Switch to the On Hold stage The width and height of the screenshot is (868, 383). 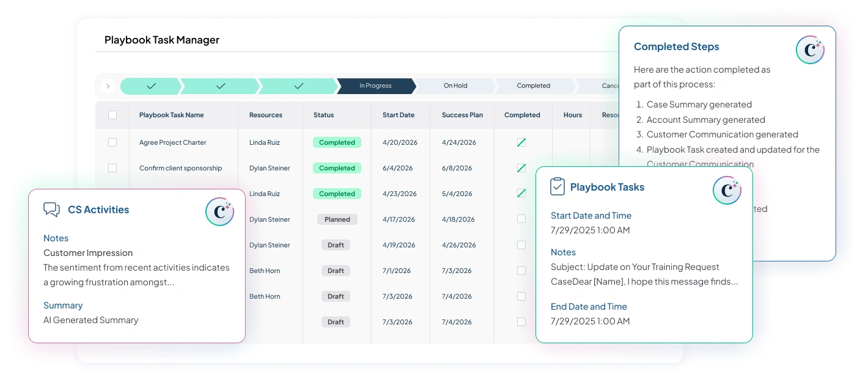click(x=455, y=86)
